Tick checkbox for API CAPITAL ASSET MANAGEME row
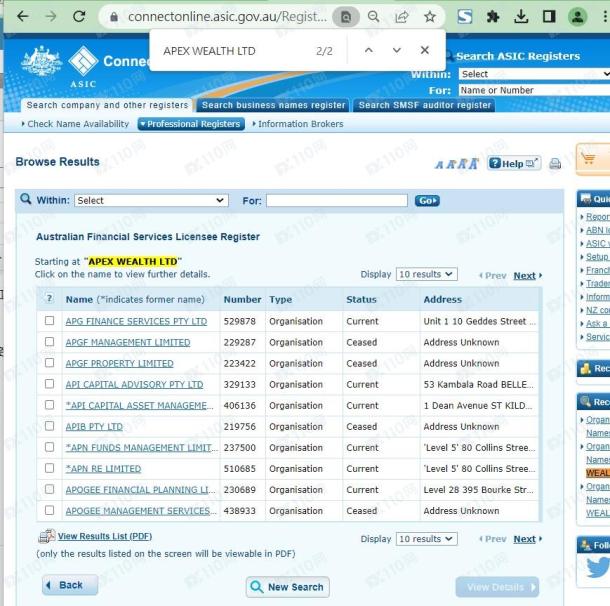 click(x=49, y=405)
